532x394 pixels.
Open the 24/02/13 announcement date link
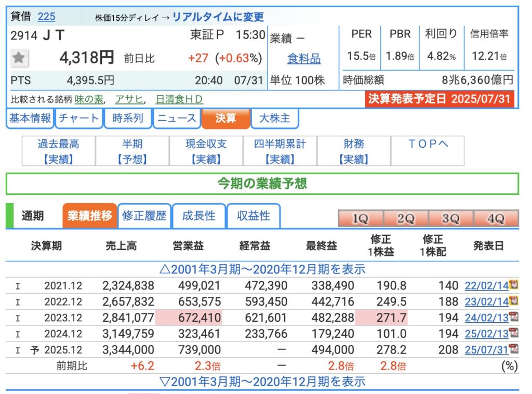487,318
